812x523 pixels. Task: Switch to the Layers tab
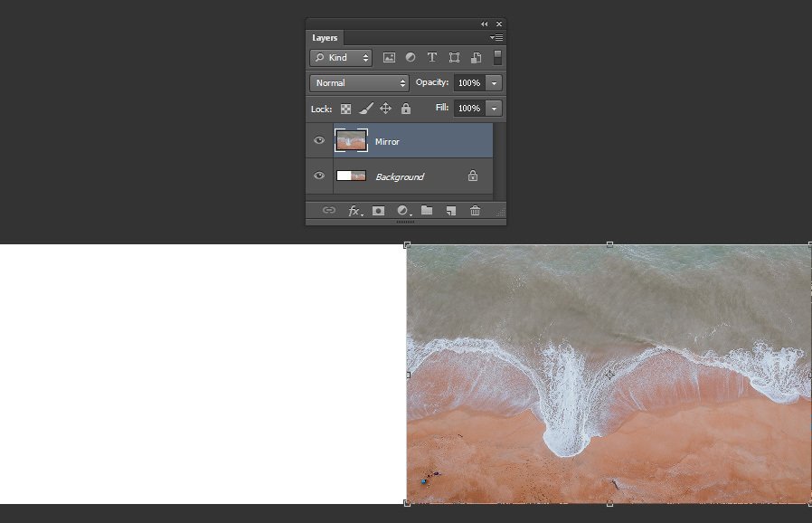[325, 38]
